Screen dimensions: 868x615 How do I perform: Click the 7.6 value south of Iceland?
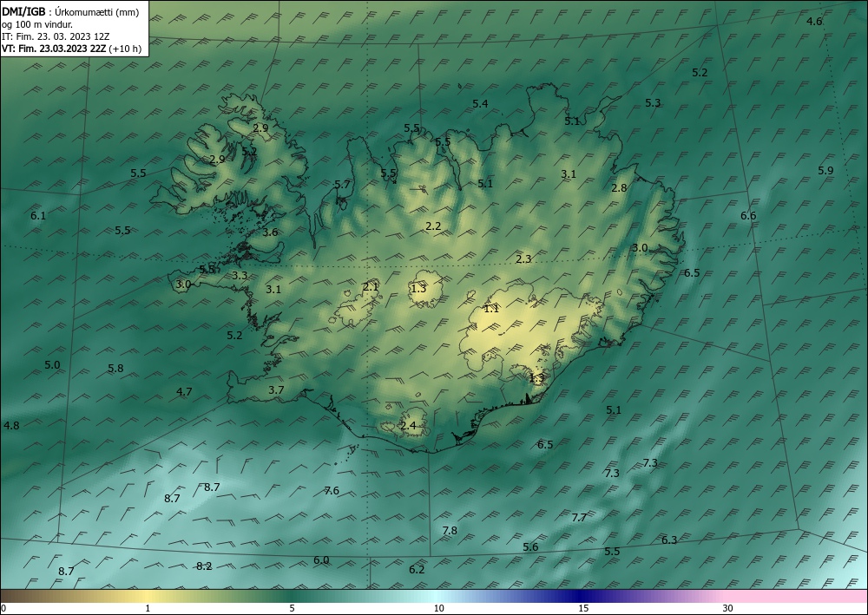click(x=331, y=491)
